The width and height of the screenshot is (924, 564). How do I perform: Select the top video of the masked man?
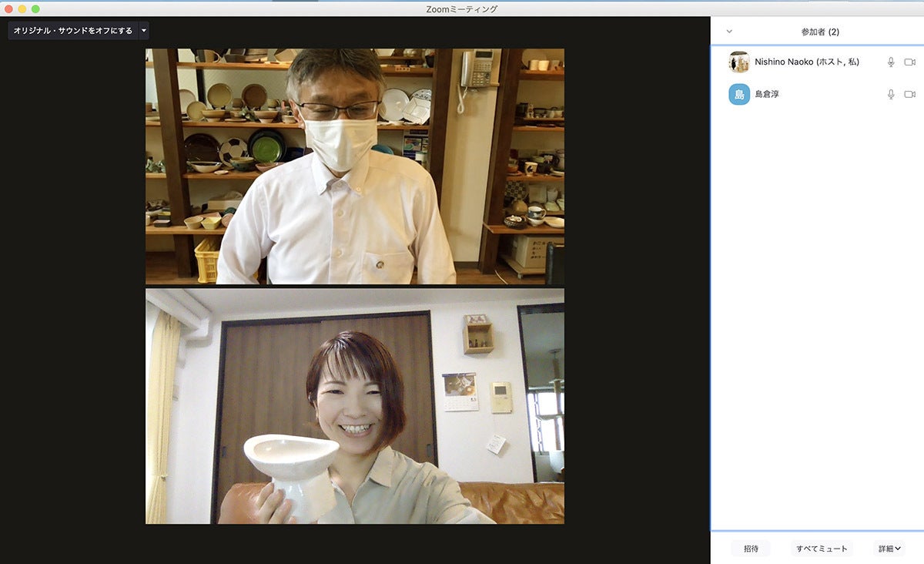(x=354, y=166)
